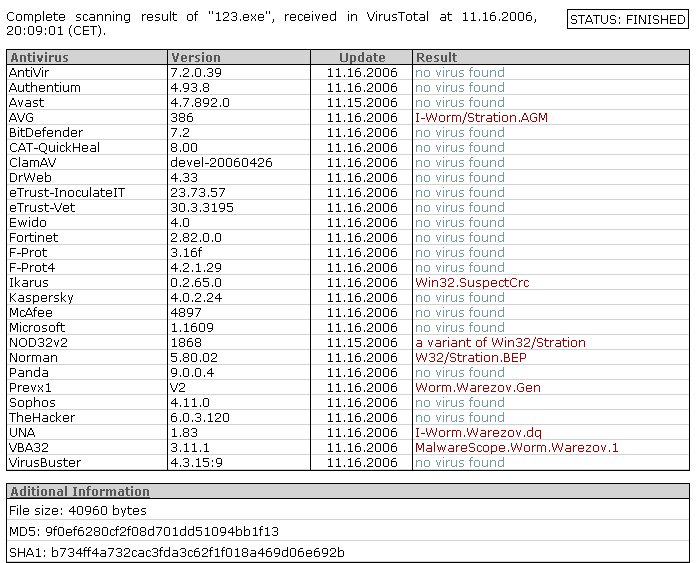The width and height of the screenshot is (696, 563).
Task: Click the Aditional Information header
Action: pos(80,492)
